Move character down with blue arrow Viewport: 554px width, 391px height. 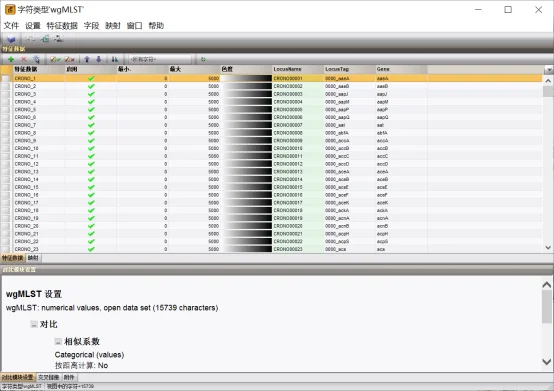[x=99, y=59]
